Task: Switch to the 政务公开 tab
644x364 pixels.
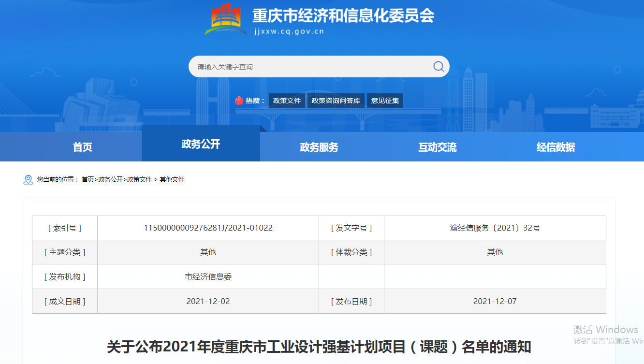Action: point(201,144)
